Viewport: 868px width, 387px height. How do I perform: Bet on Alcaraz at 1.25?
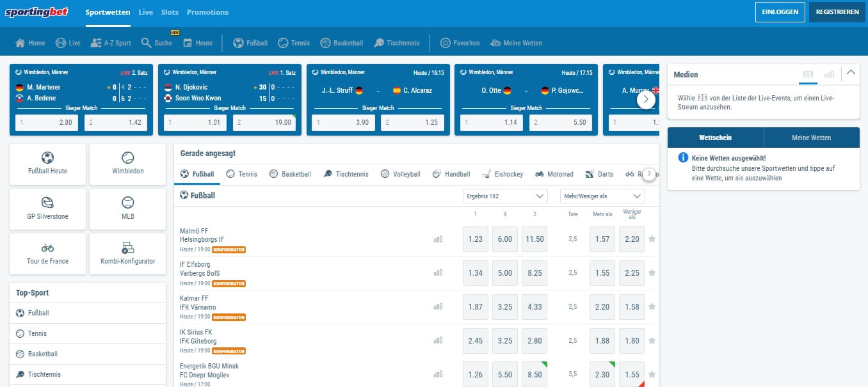coord(412,122)
